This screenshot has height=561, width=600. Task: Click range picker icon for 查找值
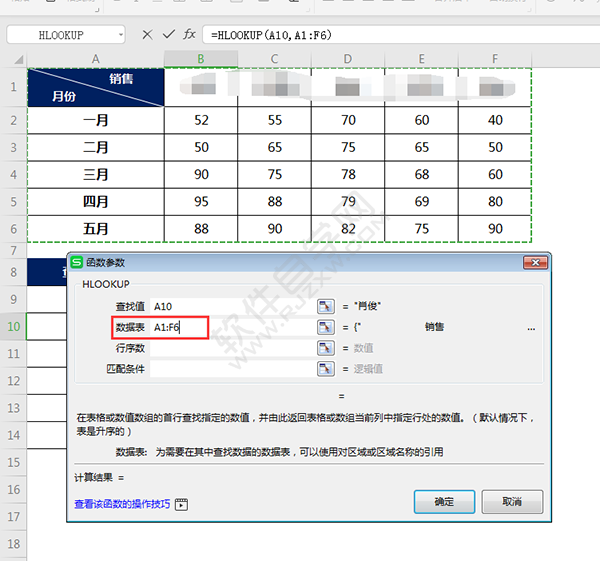[326, 306]
